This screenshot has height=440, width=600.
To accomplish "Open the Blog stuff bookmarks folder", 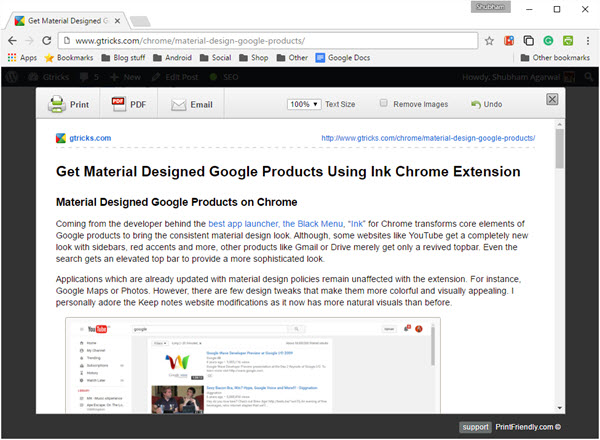I will point(123,58).
